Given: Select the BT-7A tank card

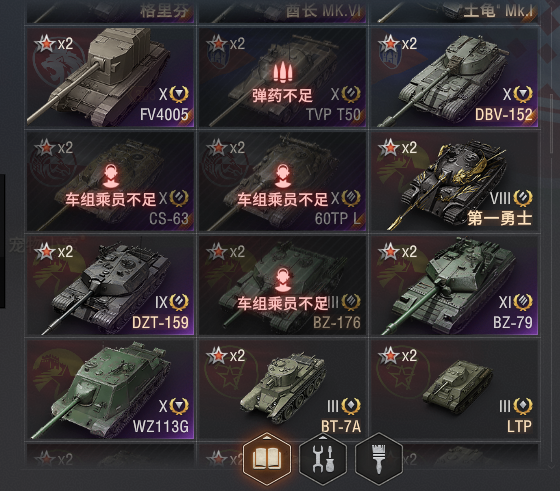Looking at the screenshot, I should click(x=282, y=389).
